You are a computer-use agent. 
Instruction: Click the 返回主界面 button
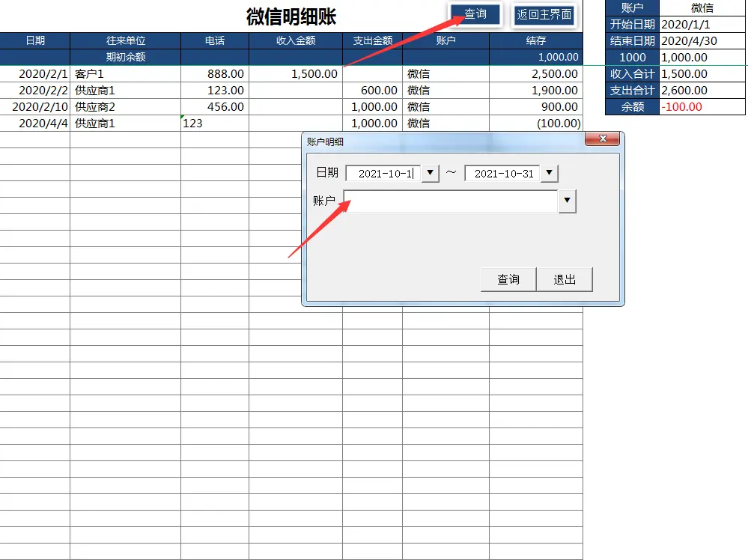tap(544, 13)
